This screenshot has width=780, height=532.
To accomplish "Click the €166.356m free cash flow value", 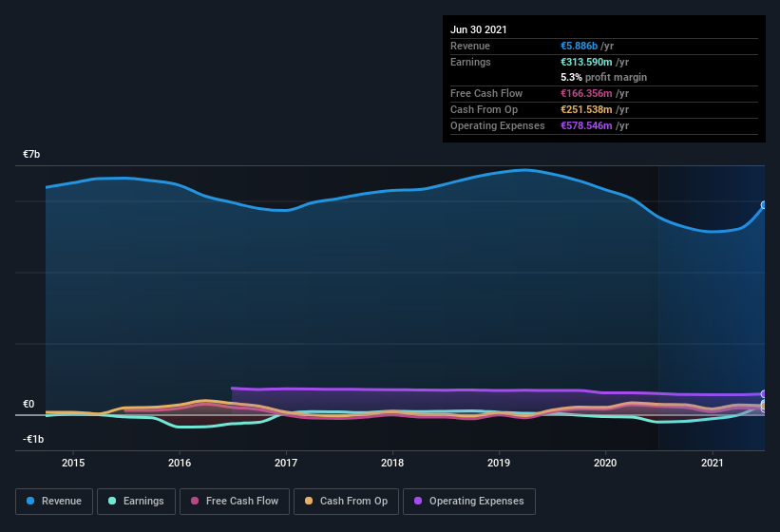I will (x=586, y=93).
